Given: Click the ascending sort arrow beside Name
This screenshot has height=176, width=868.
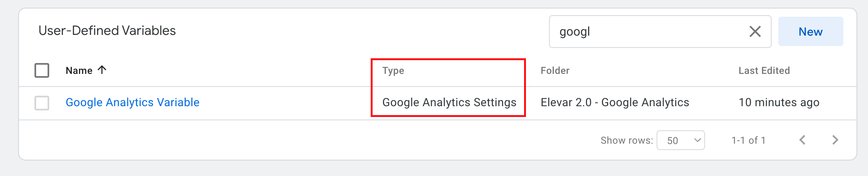Looking at the screenshot, I should click(102, 70).
